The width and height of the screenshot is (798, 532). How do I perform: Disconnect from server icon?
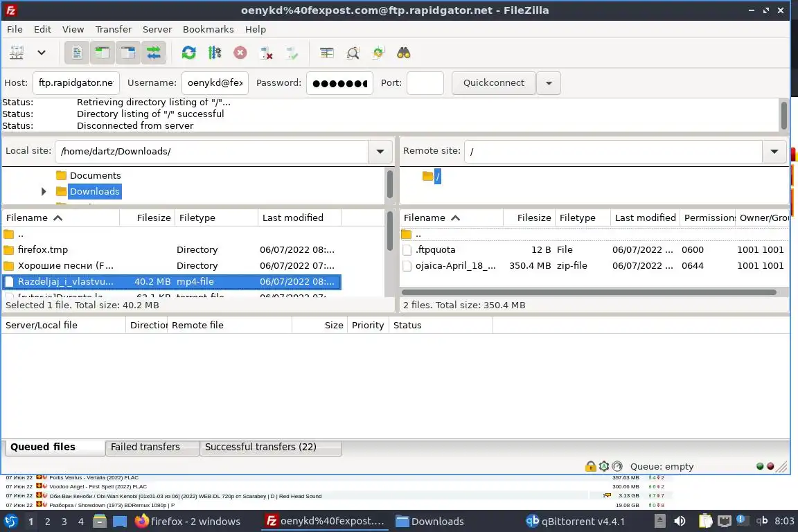pos(266,53)
